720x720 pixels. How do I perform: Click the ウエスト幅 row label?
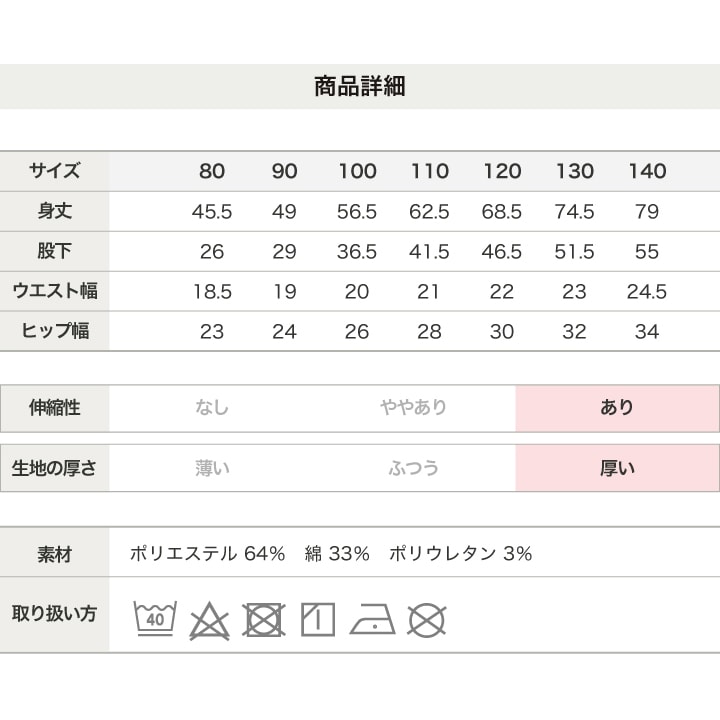(x=55, y=292)
